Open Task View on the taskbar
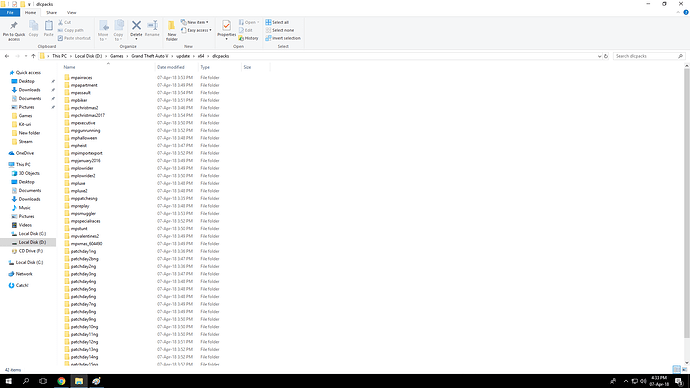 (43, 381)
